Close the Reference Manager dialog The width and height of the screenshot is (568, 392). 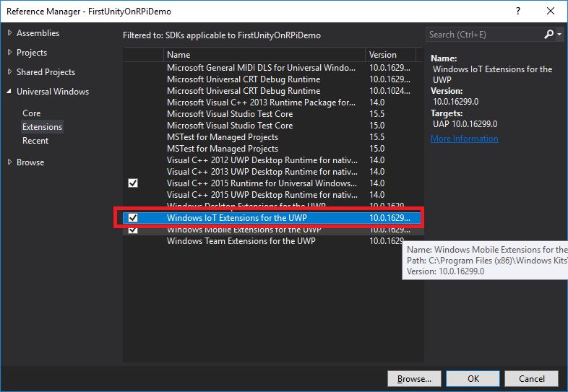[x=551, y=11]
